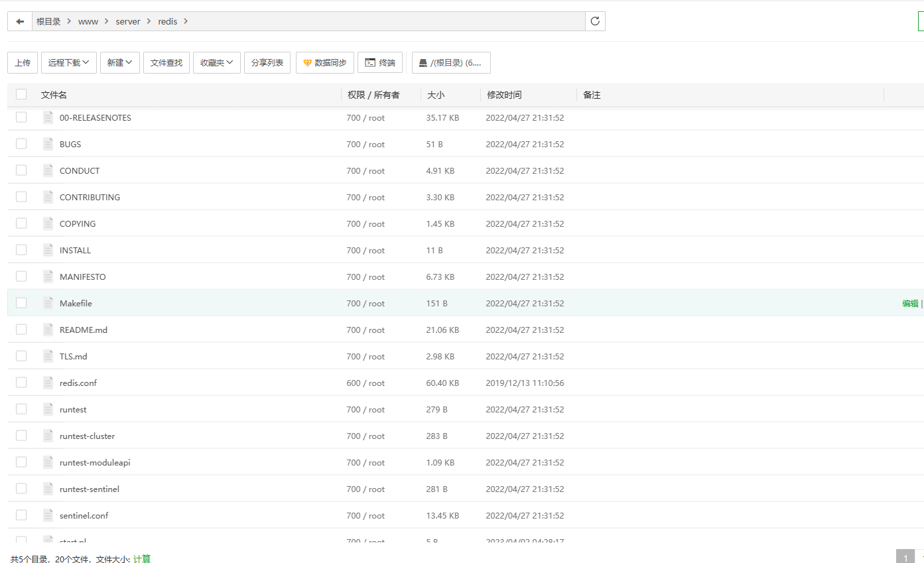Open the 远程下载 dropdown
The image size is (924, 563).
[69, 62]
